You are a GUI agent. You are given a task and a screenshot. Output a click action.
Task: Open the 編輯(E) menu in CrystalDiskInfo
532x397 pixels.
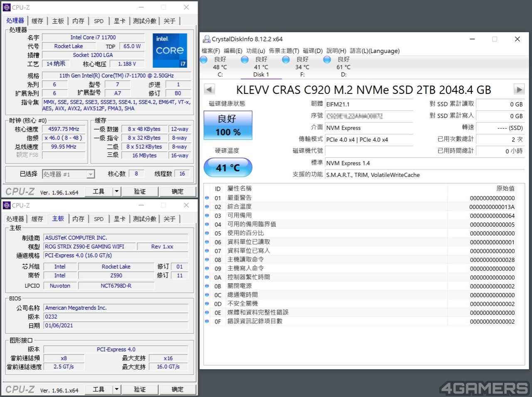[233, 51]
